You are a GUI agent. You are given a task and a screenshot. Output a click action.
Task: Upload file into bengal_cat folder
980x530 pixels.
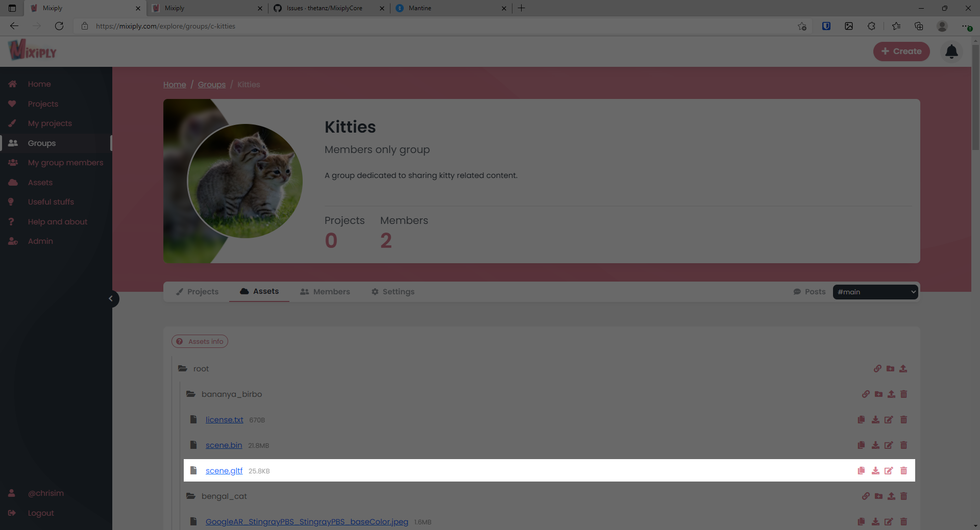(891, 496)
